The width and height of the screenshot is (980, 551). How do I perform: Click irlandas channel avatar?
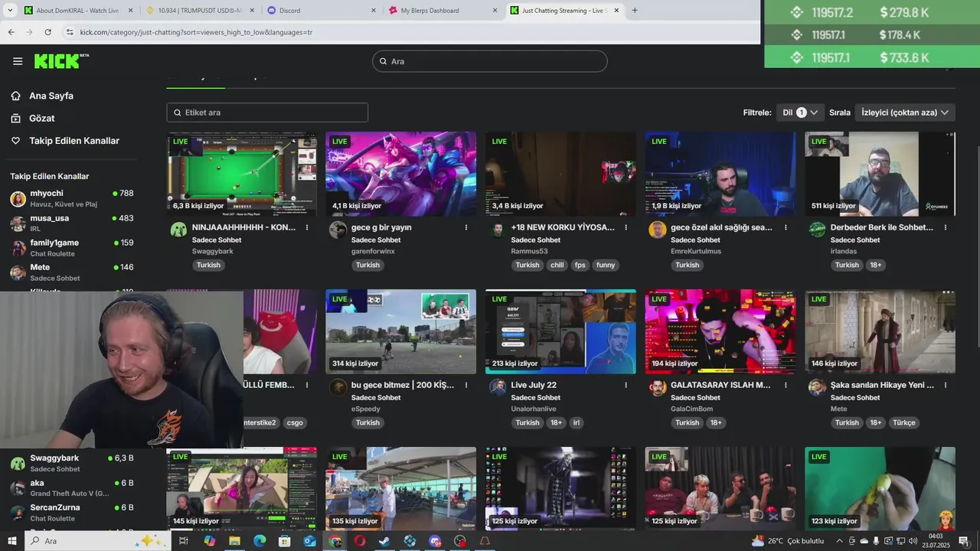[x=817, y=230]
